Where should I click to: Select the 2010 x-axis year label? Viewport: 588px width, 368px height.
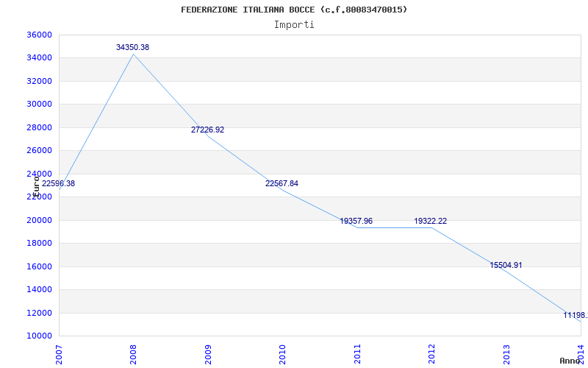[x=282, y=353]
